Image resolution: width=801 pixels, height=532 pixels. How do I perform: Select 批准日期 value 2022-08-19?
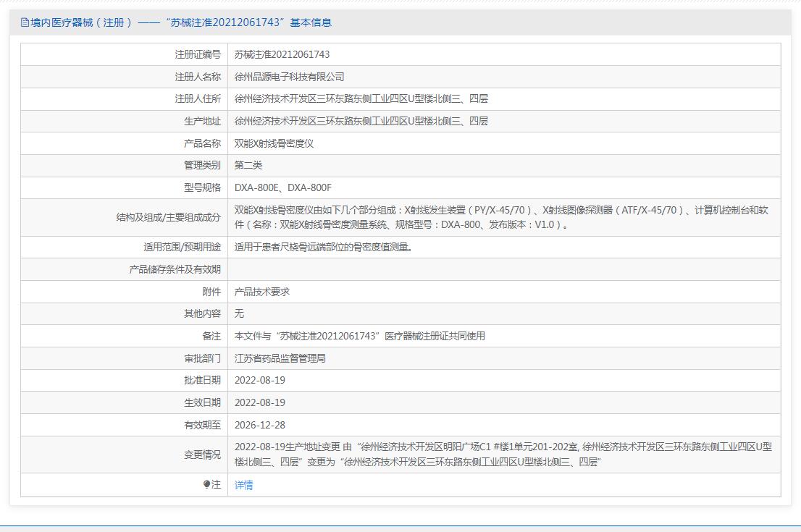(259, 381)
